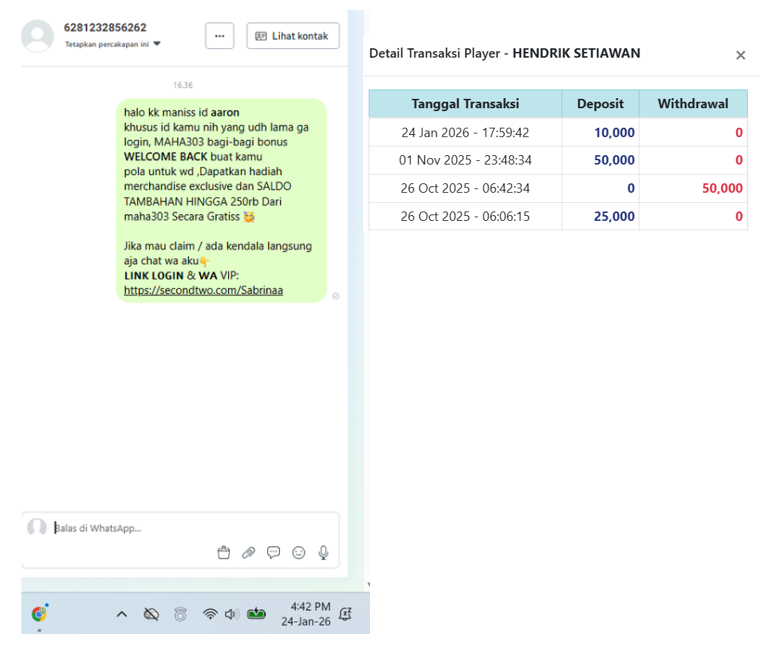This screenshot has width=769, height=653.
Task: Click the Withdrawal column header
Action: (x=693, y=104)
